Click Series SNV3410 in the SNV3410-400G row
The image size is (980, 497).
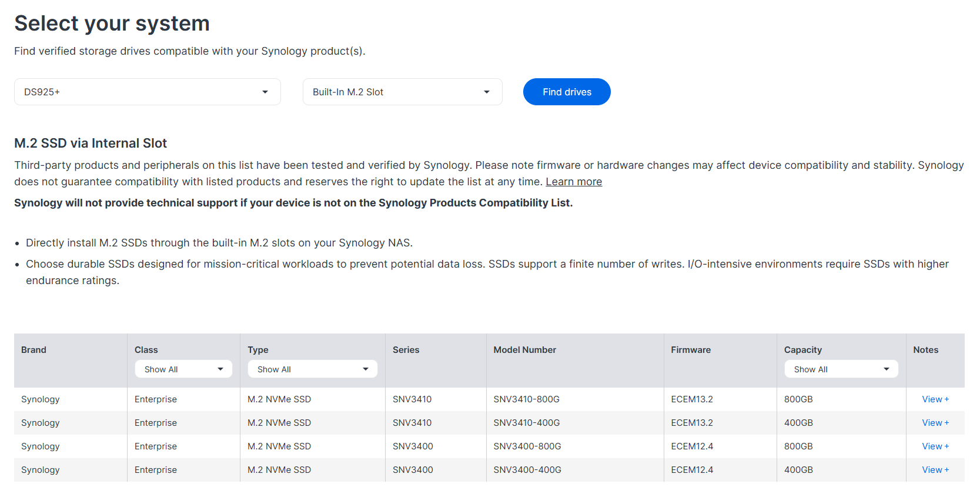coord(412,423)
